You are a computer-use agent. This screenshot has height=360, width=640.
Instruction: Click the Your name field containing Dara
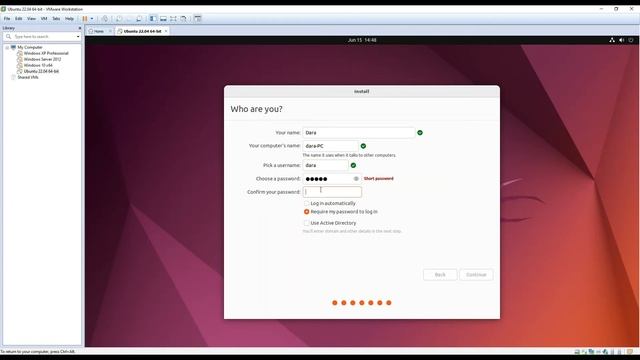click(x=358, y=133)
